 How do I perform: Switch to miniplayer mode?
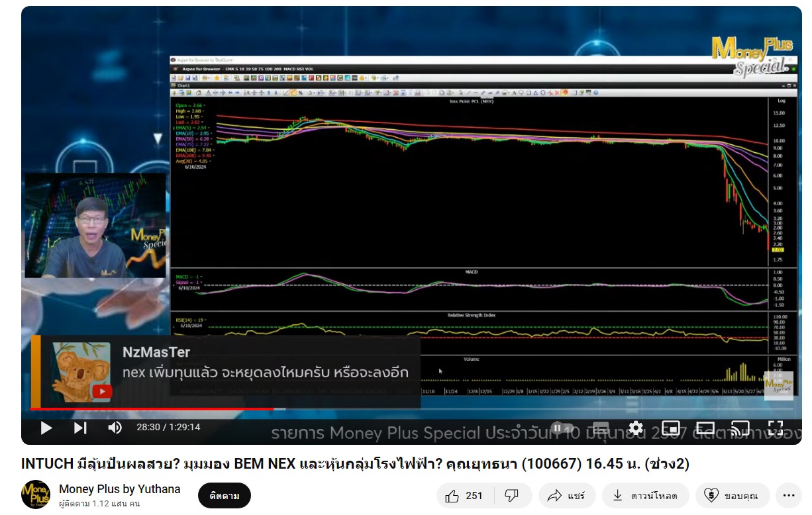[671, 428]
